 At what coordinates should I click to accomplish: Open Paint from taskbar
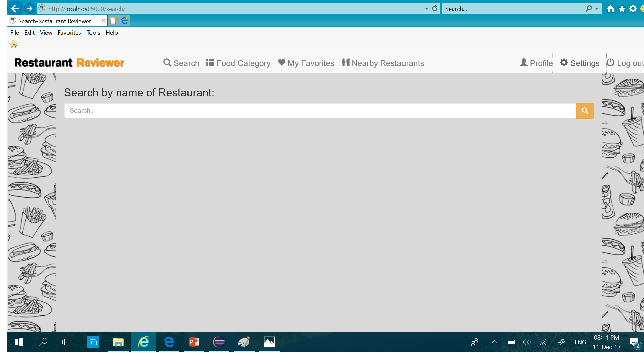pyautogui.click(x=244, y=342)
